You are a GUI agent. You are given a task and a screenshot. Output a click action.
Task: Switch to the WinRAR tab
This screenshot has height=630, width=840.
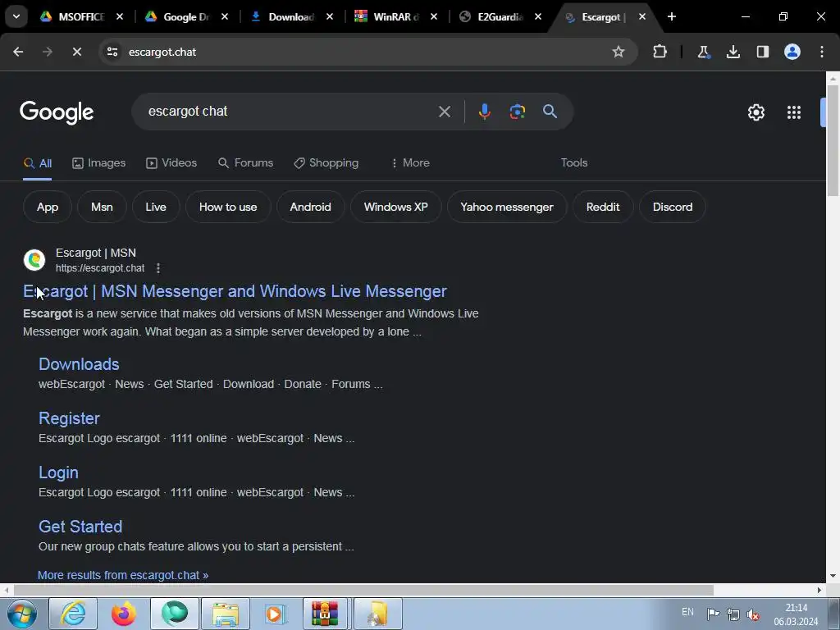(395, 16)
